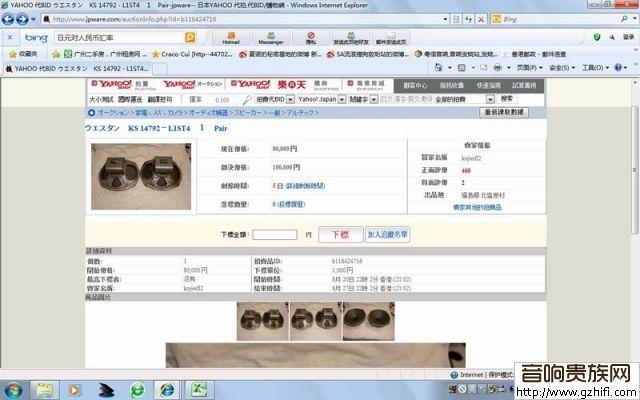Open the 广州二手房 favorites bar link
Image resolution: width=640 pixels, height=400 pixels.
point(105,54)
